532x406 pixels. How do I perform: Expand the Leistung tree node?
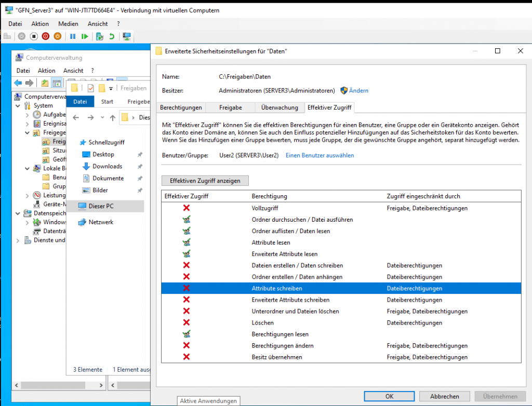(28, 195)
